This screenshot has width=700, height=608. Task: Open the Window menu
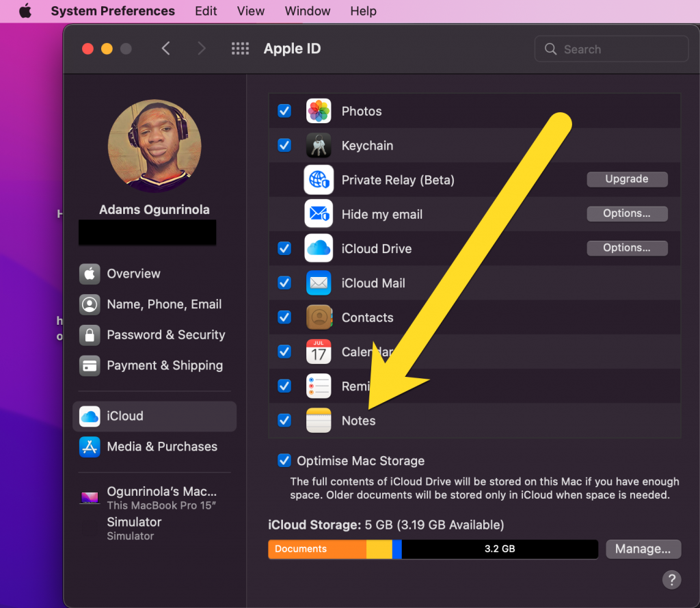point(308,11)
